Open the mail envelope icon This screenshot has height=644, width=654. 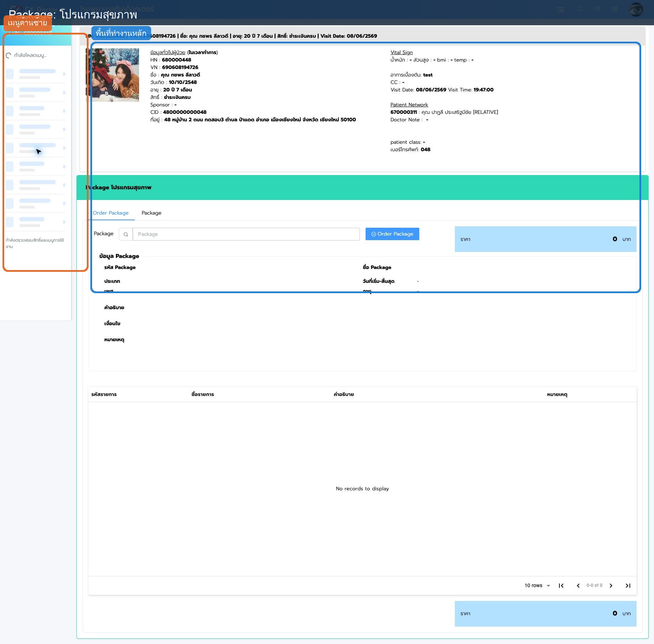tap(597, 9)
